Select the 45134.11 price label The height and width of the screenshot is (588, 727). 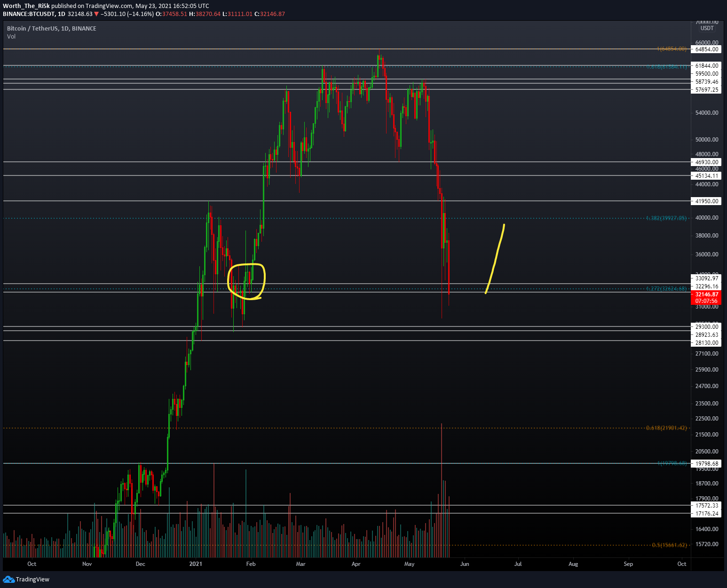pyautogui.click(x=706, y=176)
